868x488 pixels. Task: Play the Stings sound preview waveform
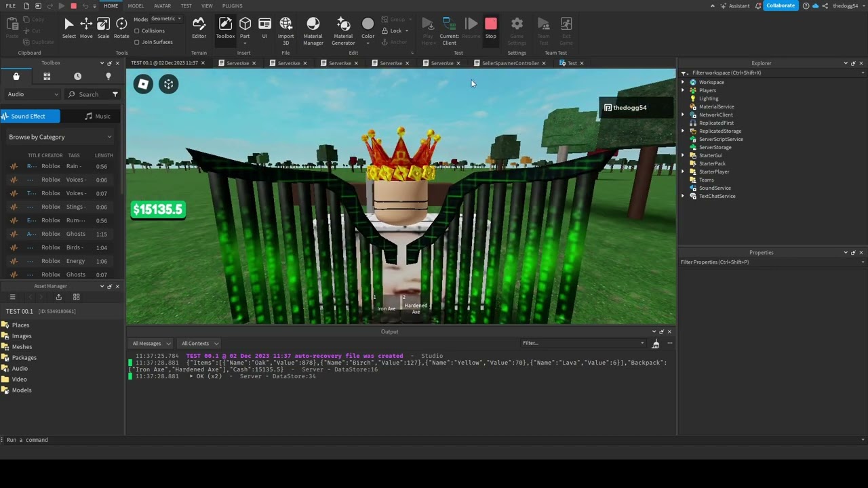(14, 207)
